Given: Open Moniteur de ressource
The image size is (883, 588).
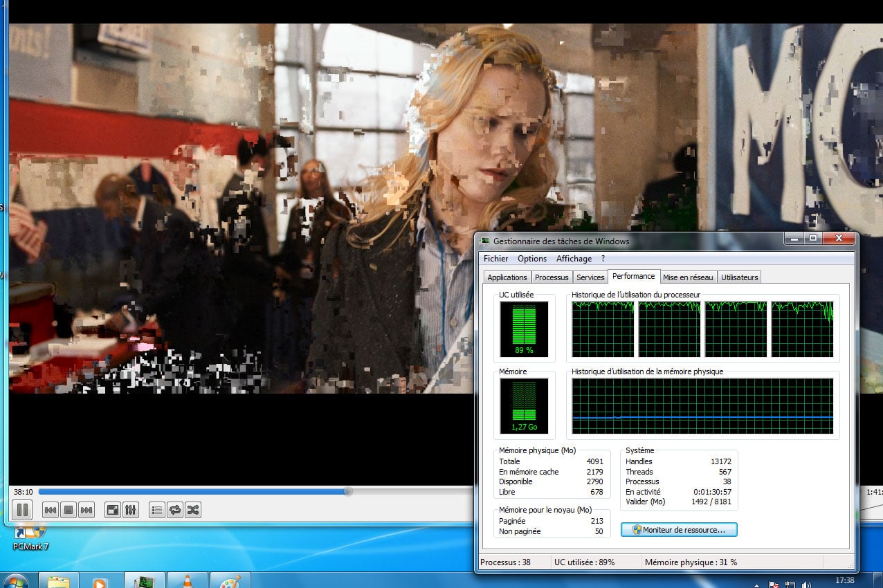Looking at the screenshot, I should pyautogui.click(x=679, y=530).
